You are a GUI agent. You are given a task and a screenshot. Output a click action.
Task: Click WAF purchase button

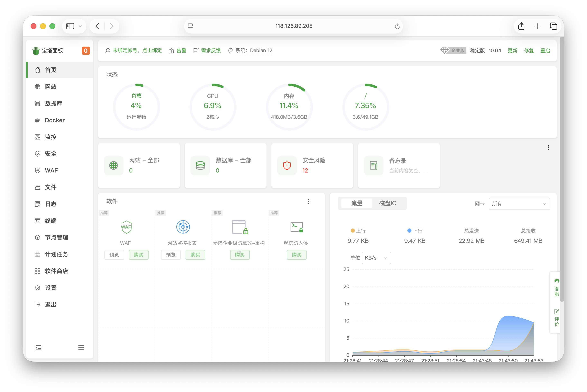click(139, 255)
